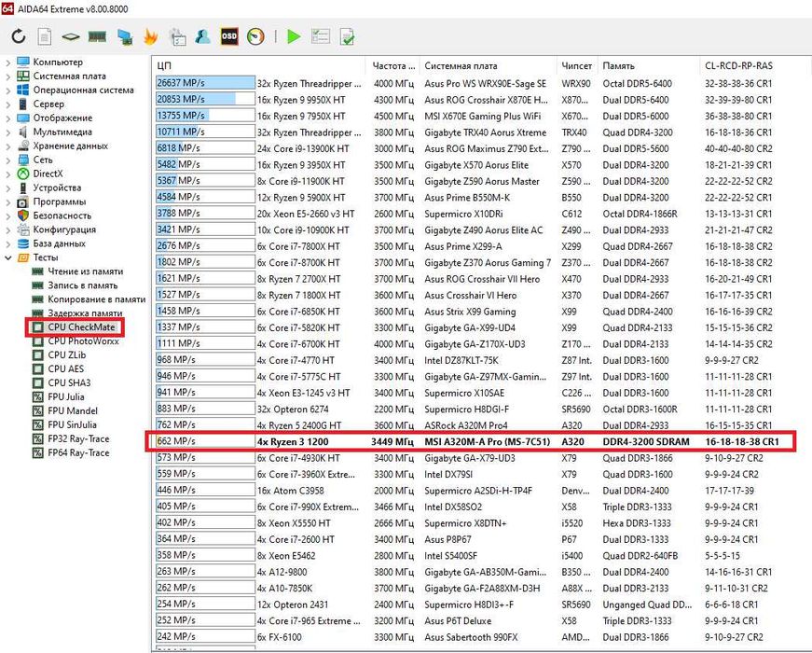This screenshot has height=653, width=812.
Task: Open the gauge benchmark toolbar icon
Action: coord(255,36)
